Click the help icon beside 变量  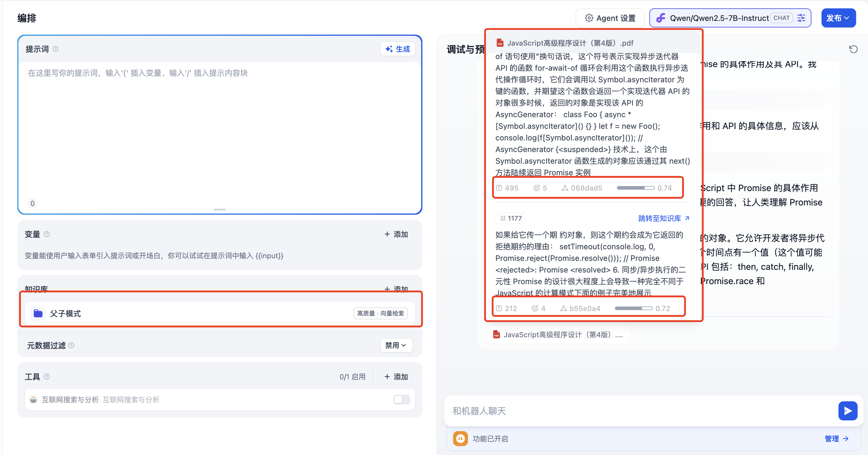(x=47, y=234)
